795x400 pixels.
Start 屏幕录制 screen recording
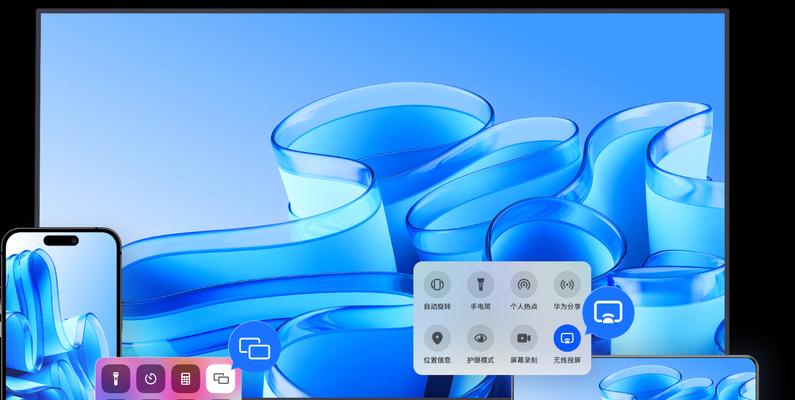(x=524, y=338)
